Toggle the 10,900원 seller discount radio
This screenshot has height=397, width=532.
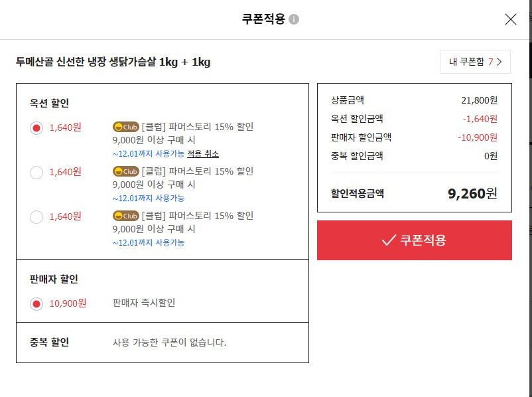(x=36, y=304)
